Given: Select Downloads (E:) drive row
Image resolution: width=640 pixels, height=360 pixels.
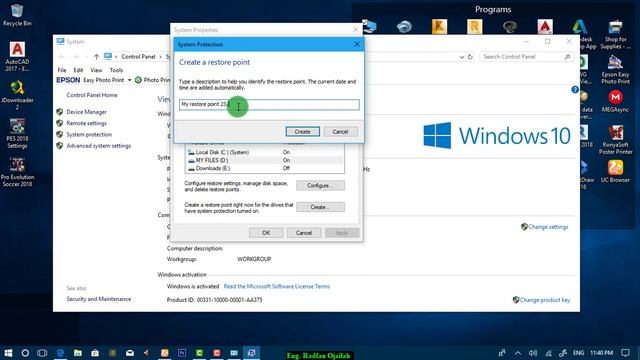Looking at the screenshot, I should (x=264, y=168).
